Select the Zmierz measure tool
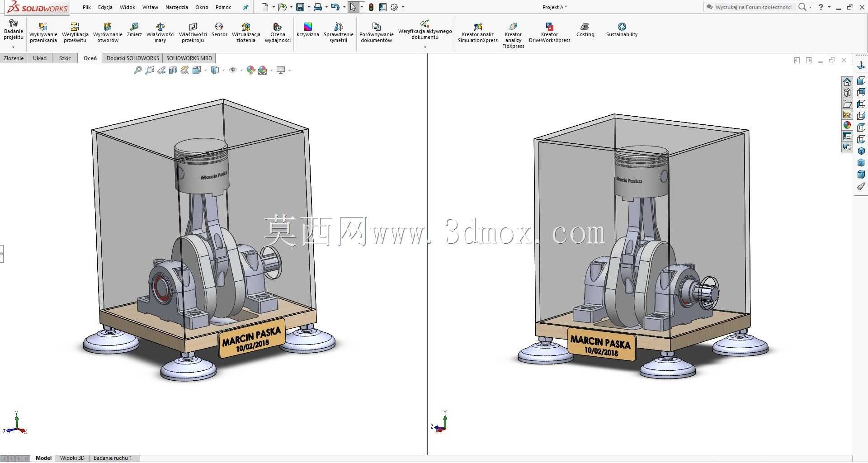The height and width of the screenshot is (463, 868). click(134, 30)
